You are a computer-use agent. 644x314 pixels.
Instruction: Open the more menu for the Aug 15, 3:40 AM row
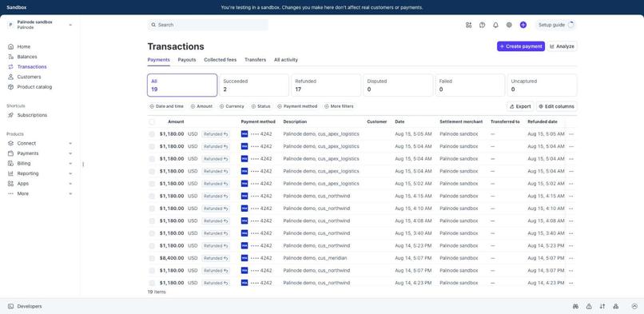pyautogui.click(x=571, y=233)
